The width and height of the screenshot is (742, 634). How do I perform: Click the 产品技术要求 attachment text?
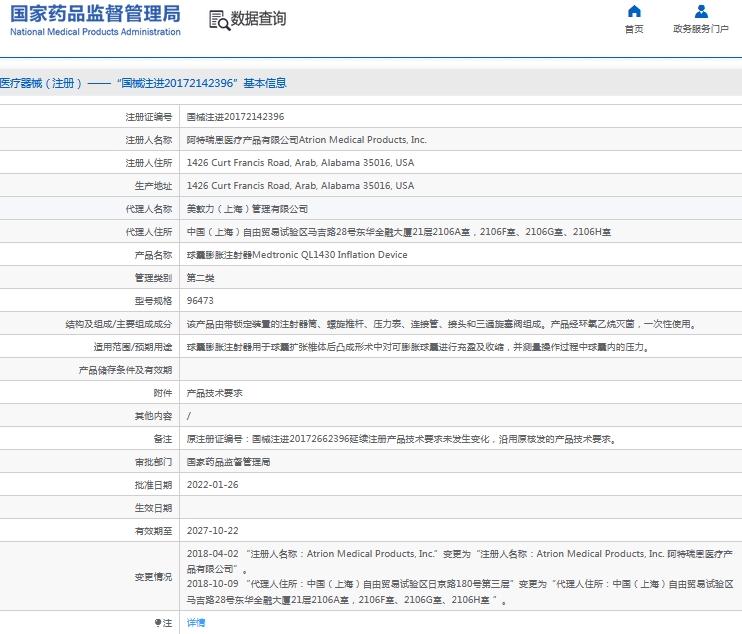214,393
